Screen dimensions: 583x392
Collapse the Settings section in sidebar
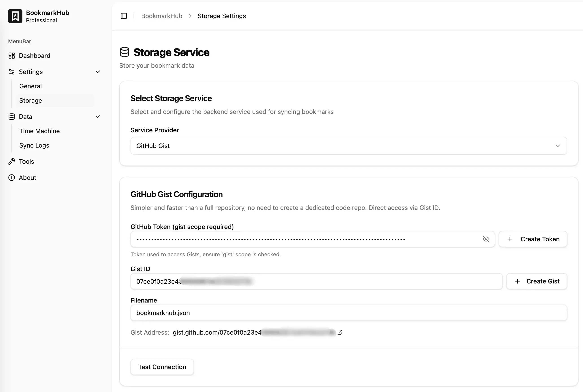pyautogui.click(x=98, y=72)
